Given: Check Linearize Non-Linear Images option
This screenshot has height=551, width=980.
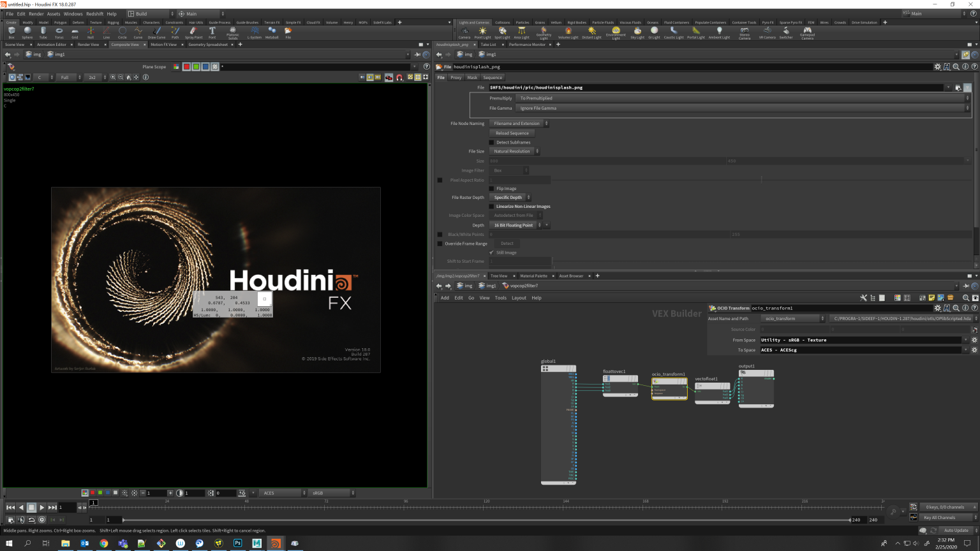Looking at the screenshot, I should [492, 207].
